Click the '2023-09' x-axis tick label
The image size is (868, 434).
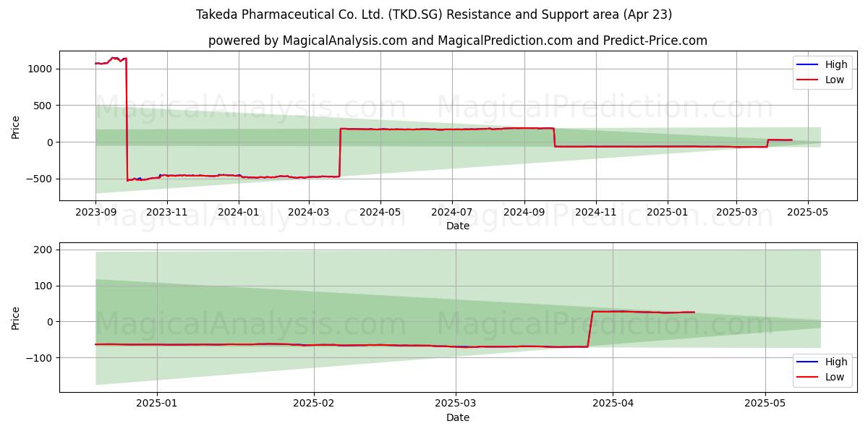point(95,211)
